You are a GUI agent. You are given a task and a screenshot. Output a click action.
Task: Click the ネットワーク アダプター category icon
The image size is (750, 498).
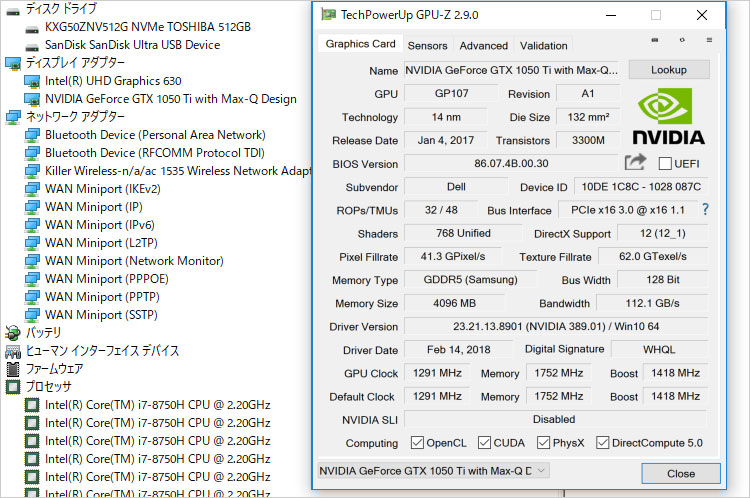12,117
